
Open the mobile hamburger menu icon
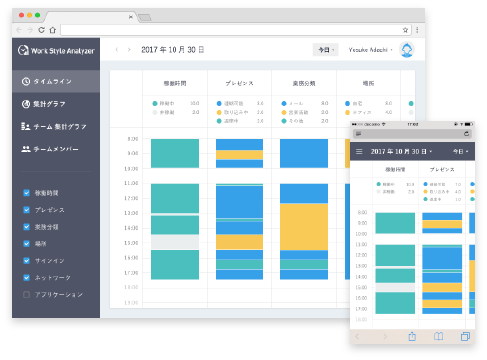pos(359,152)
